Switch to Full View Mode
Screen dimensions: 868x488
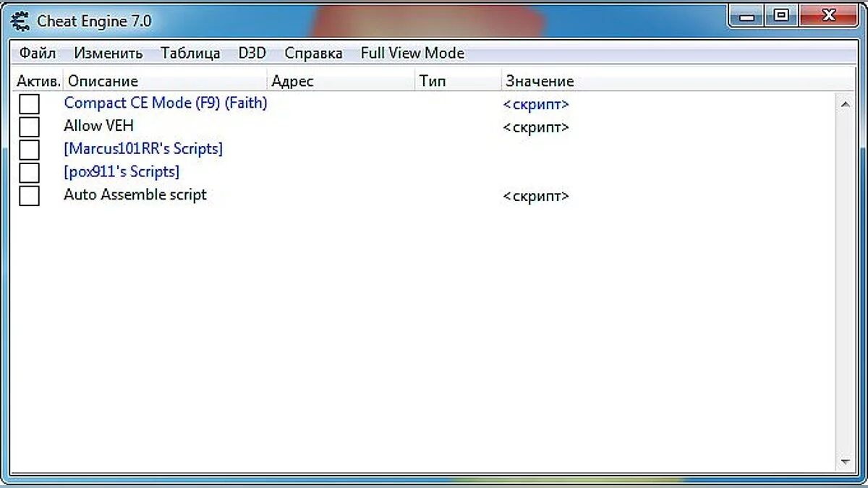pyautogui.click(x=412, y=53)
